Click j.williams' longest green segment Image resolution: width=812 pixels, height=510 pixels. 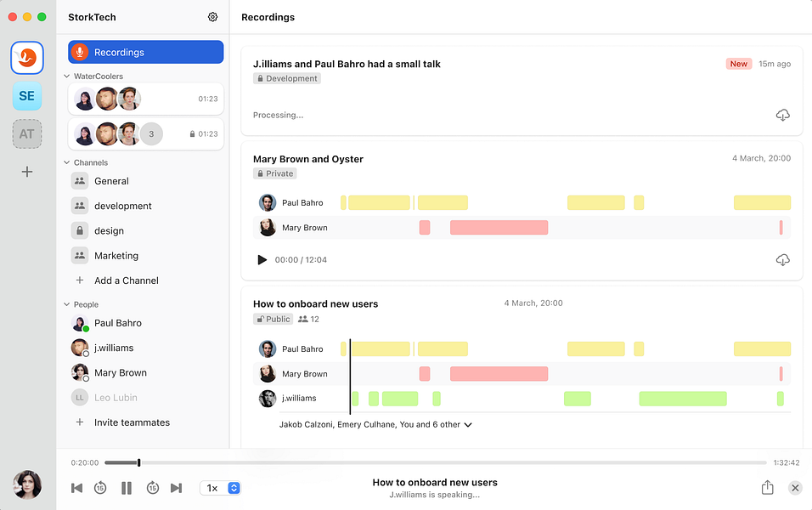coord(683,399)
